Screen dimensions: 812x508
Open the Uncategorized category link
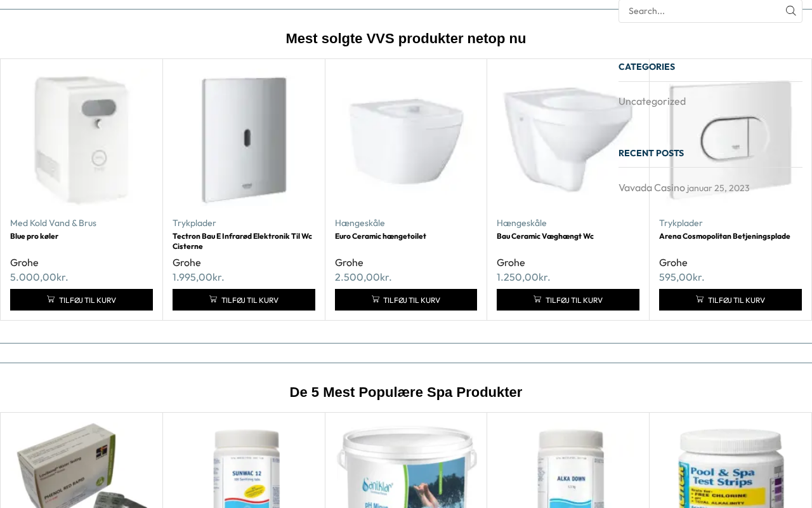click(652, 101)
